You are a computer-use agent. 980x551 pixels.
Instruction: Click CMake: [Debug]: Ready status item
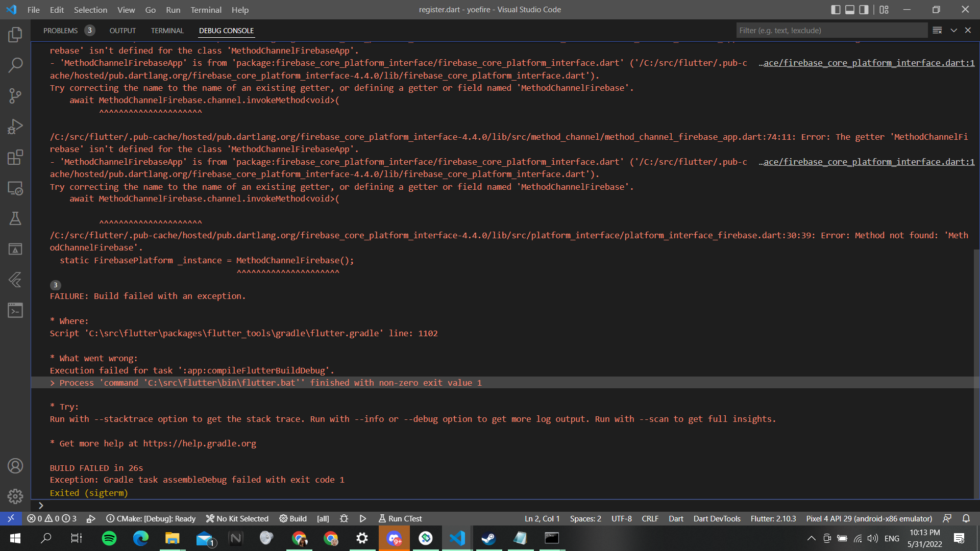pos(151,518)
